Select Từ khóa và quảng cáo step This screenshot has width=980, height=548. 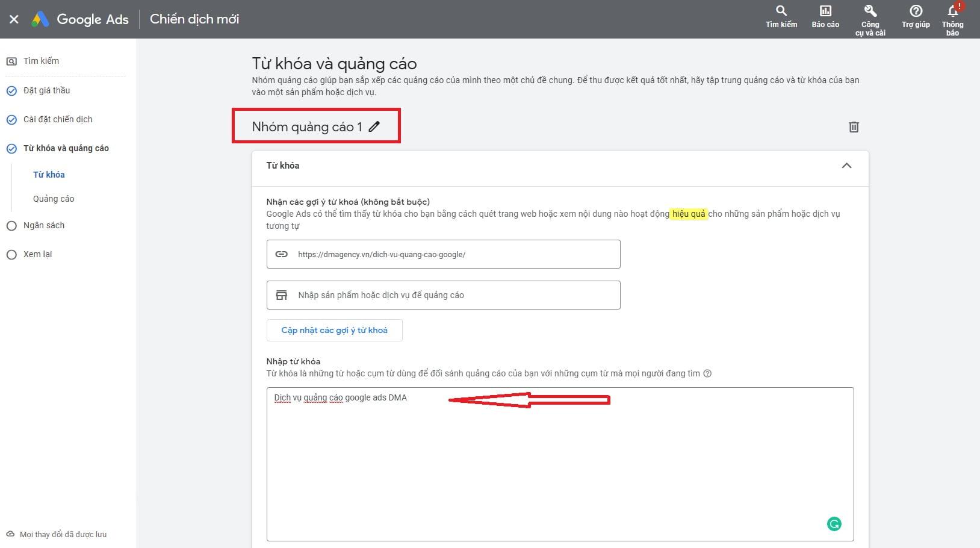click(66, 148)
